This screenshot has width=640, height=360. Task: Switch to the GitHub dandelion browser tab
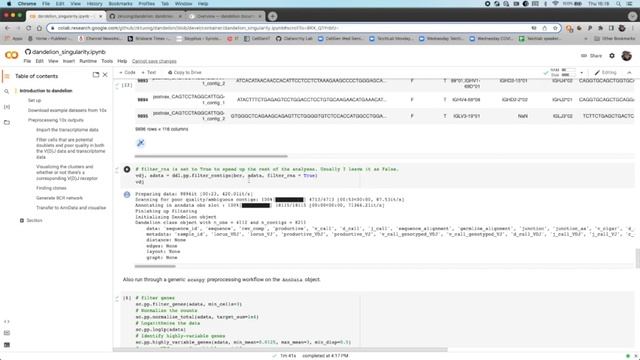tap(145, 16)
